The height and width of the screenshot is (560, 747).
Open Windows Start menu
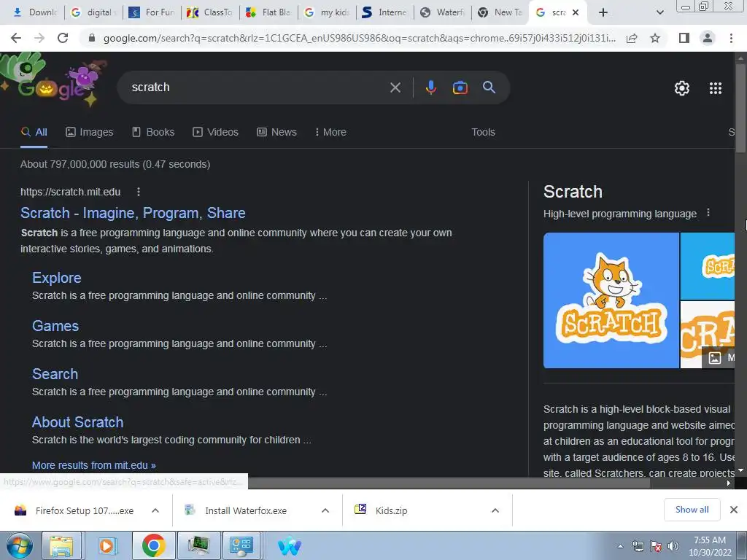coord(20,545)
